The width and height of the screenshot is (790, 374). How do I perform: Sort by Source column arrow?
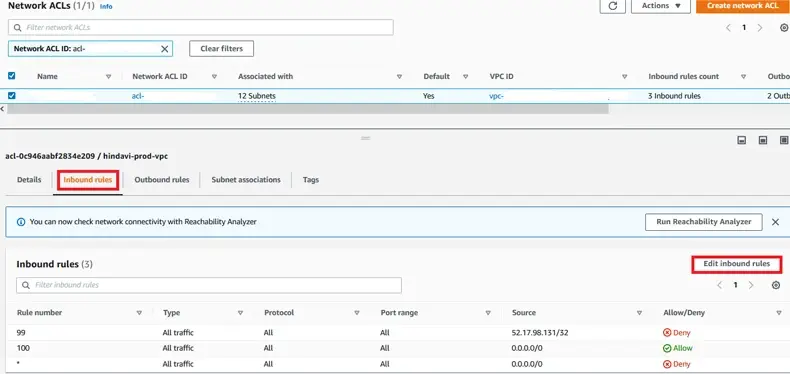[x=639, y=313]
